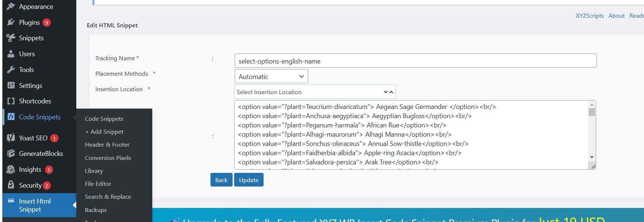This screenshot has height=222, width=644.
Task: Open Placement Methods Automatic dropdown
Action: 271,76
